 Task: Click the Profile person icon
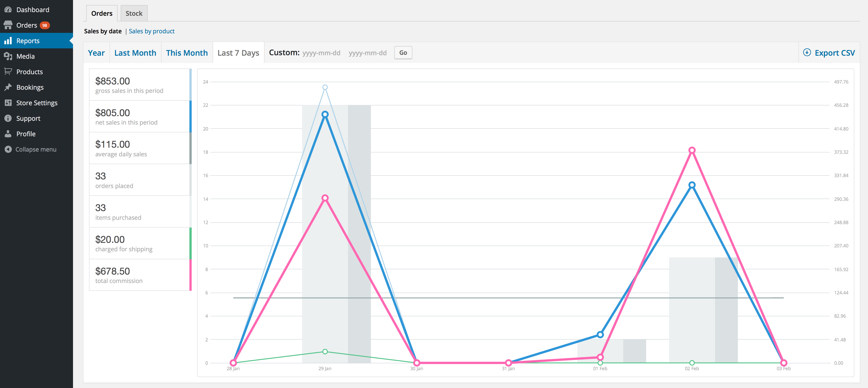pyautogui.click(x=8, y=134)
